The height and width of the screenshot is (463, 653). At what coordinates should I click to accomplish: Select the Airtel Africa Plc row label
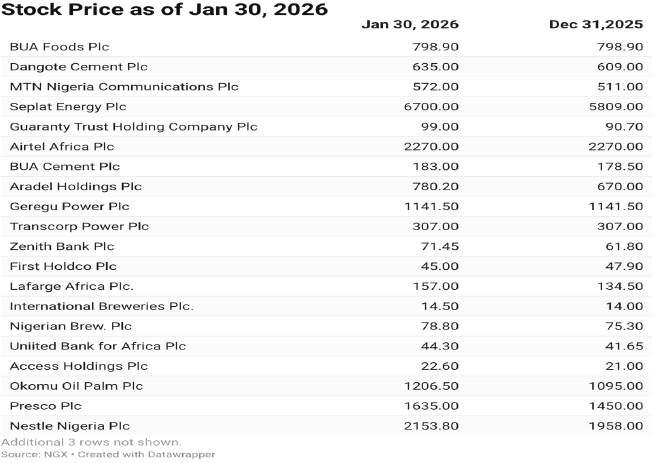pyautogui.click(x=61, y=147)
